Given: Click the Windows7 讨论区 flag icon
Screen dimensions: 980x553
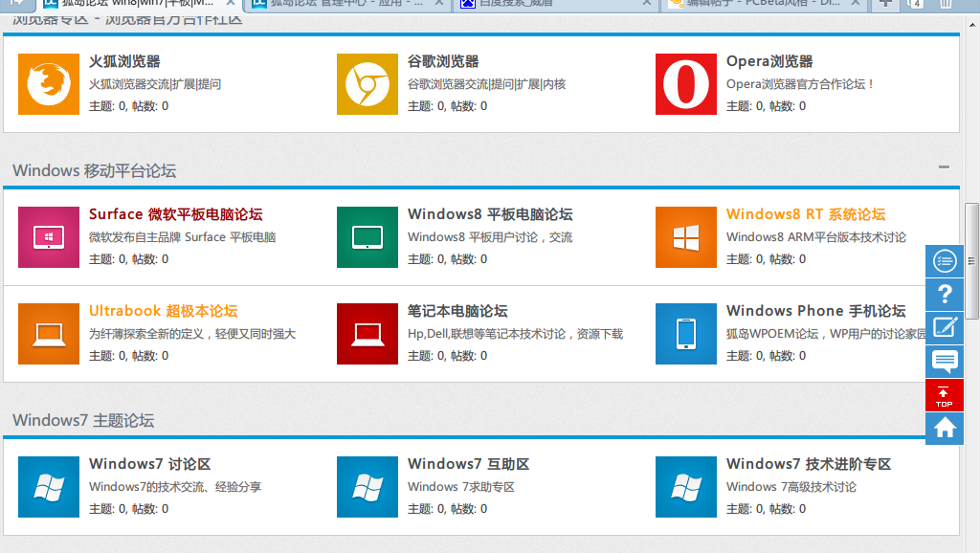Looking at the screenshot, I should 49,487.
